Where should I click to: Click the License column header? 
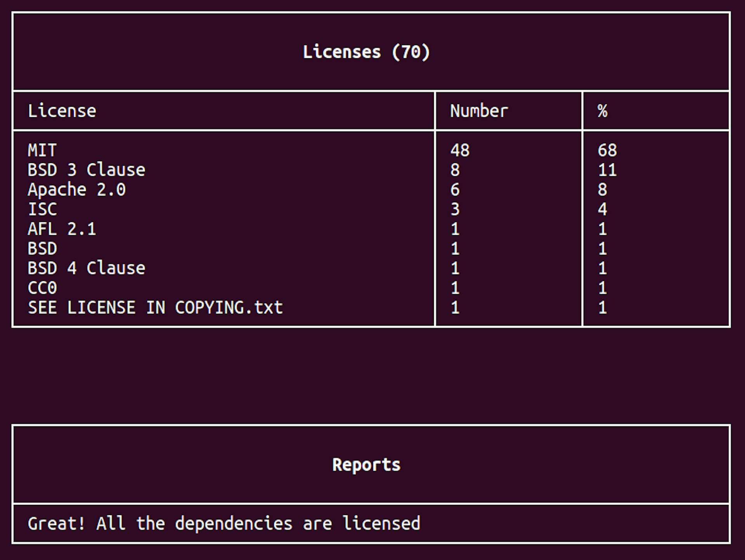62,111
